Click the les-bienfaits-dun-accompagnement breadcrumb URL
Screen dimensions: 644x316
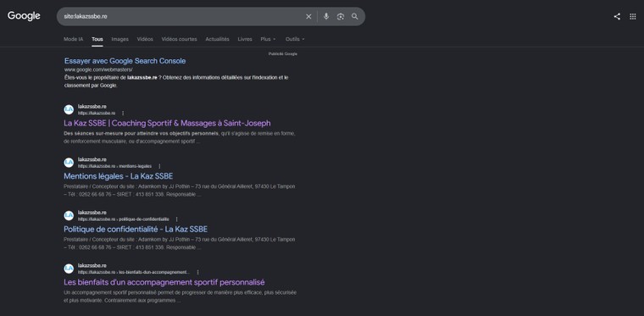pyautogui.click(x=134, y=272)
